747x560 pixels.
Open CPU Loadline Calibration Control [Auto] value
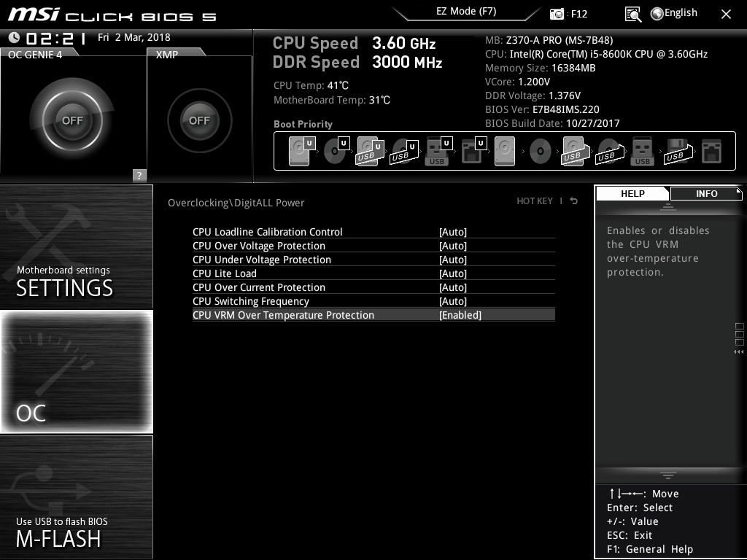coord(453,232)
